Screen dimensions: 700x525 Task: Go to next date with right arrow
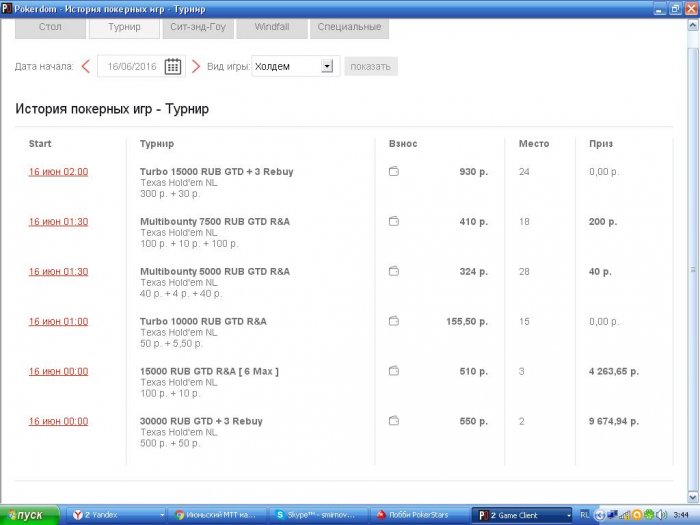tap(196, 67)
